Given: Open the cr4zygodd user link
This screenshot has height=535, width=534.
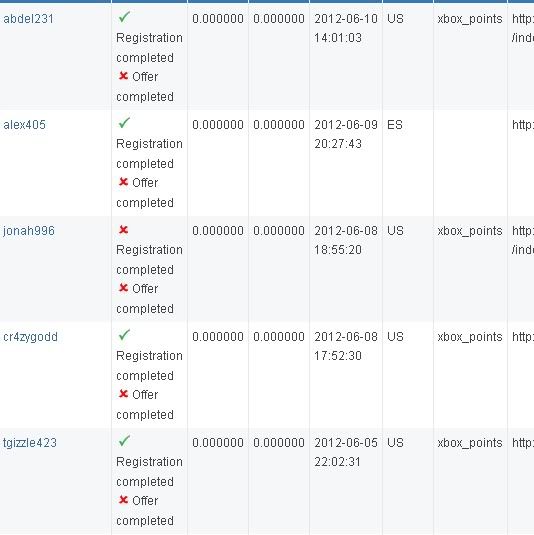Looking at the screenshot, I should click(x=30, y=337).
